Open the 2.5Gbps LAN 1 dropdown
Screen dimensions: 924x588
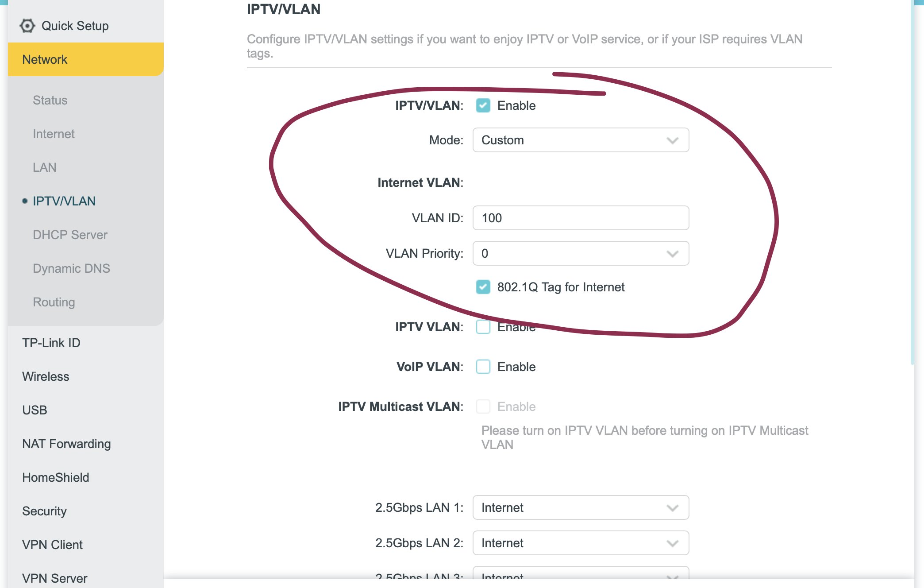point(581,507)
